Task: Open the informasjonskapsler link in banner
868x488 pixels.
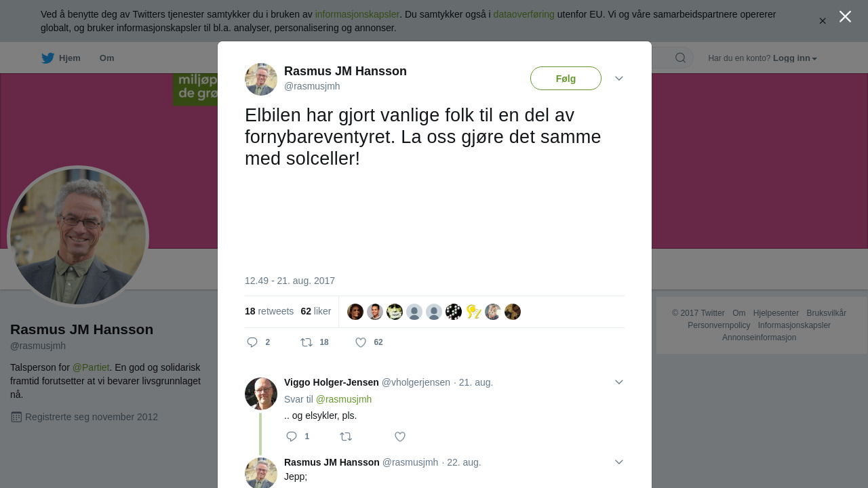Action: pos(357,14)
